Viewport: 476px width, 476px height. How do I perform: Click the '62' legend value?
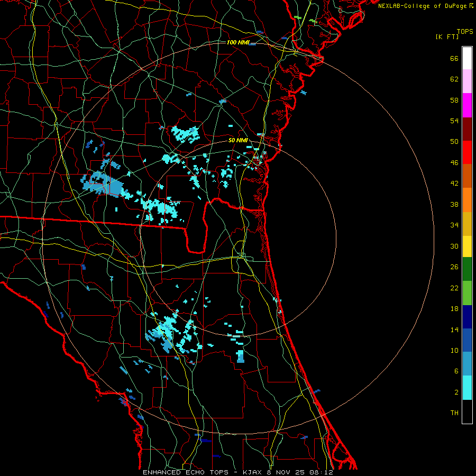click(x=454, y=79)
